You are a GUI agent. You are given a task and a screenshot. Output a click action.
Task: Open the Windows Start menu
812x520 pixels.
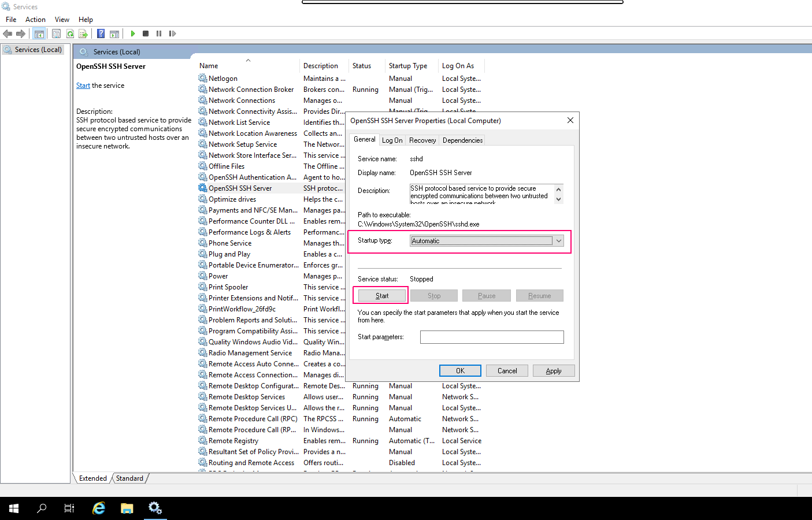point(14,508)
